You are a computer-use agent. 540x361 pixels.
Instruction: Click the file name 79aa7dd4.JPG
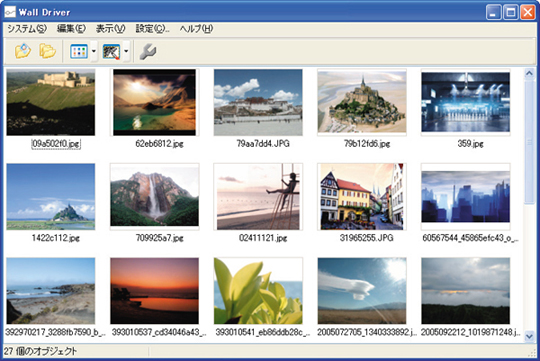click(x=263, y=144)
